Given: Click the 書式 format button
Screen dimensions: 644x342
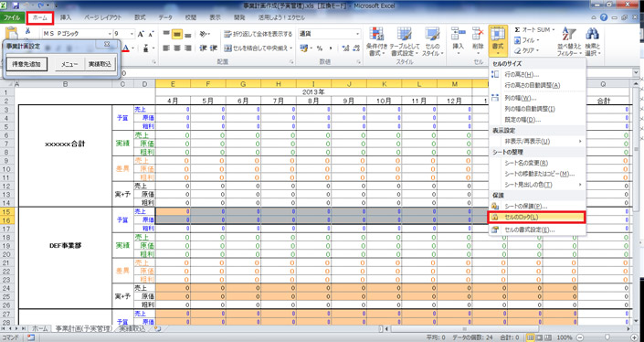Looking at the screenshot, I should (x=498, y=41).
